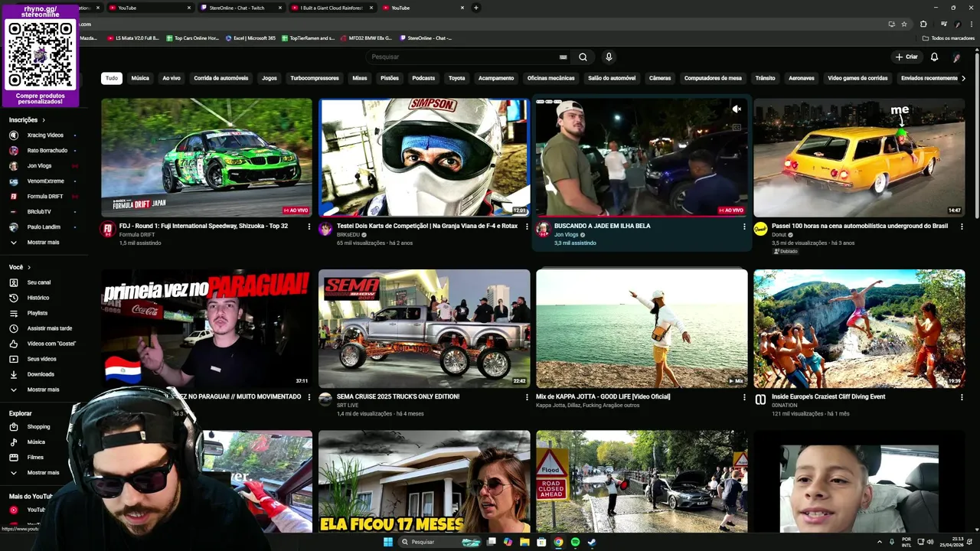The width and height of the screenshot is (980, 551).
Task: Open Vídeos com "Gostei" list
Action: pyautogui.click(x=51, y=344)
